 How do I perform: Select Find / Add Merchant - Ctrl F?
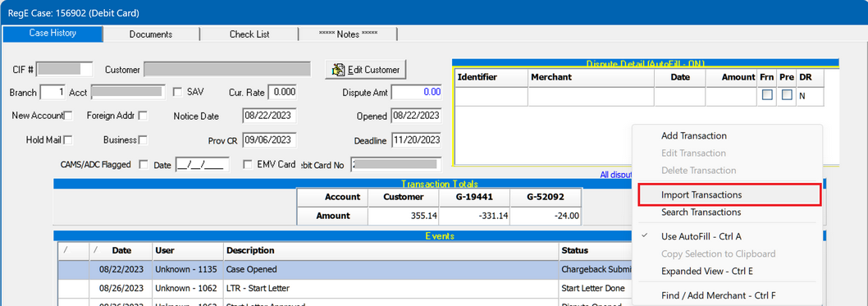pos(728,295)
